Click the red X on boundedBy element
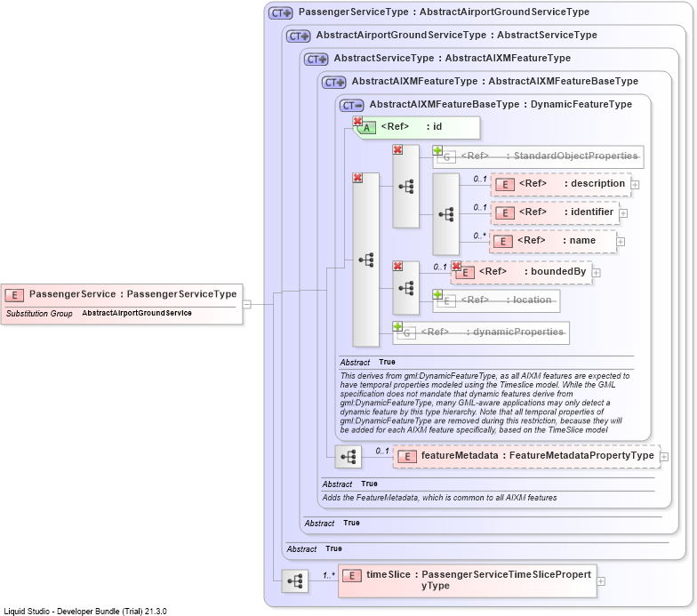 pos(456,266)
